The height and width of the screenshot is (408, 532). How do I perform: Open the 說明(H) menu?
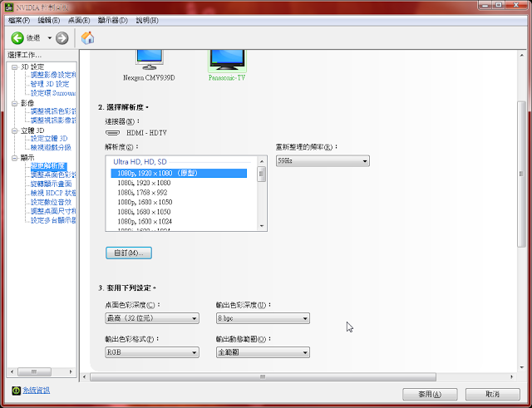[x=147, y=20]
